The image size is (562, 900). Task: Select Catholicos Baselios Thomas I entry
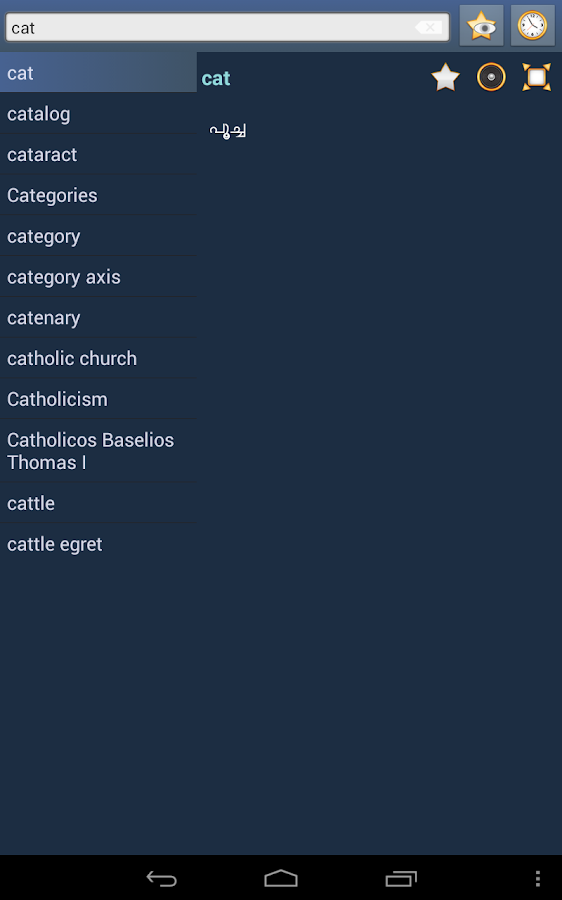click(x=98, y=451)
